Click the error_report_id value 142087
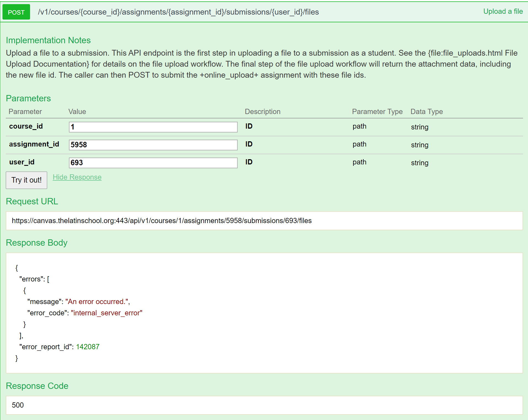 click(88, 347)
